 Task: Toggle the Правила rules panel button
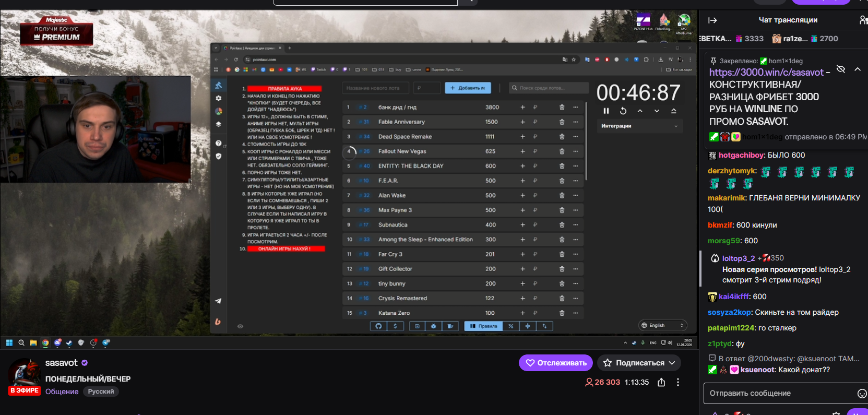pos(483,326)
